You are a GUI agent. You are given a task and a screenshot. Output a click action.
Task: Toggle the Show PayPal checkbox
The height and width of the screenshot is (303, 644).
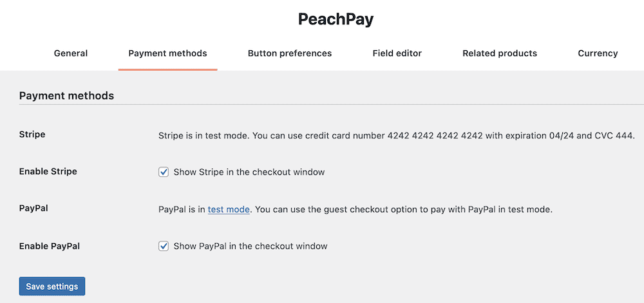(164, 246)
